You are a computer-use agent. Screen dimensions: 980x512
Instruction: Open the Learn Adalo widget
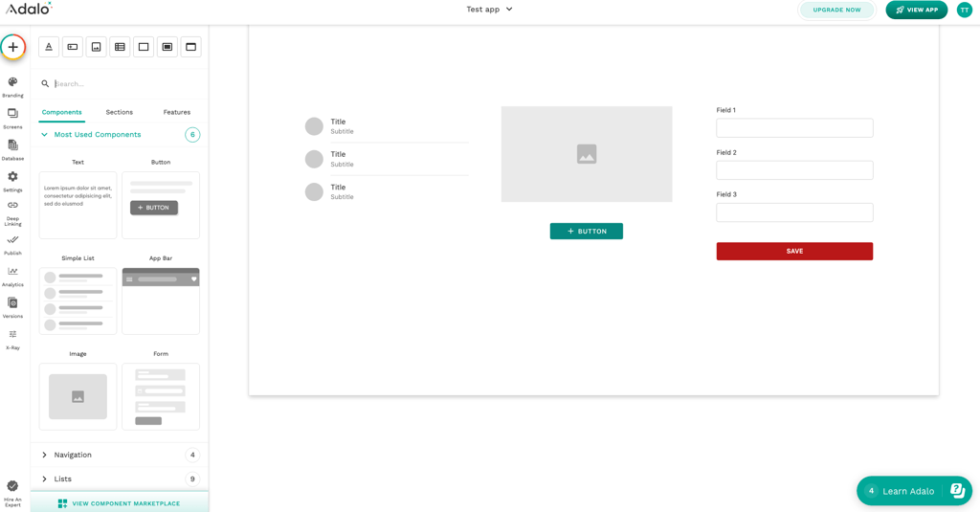[x=914, y=491]
